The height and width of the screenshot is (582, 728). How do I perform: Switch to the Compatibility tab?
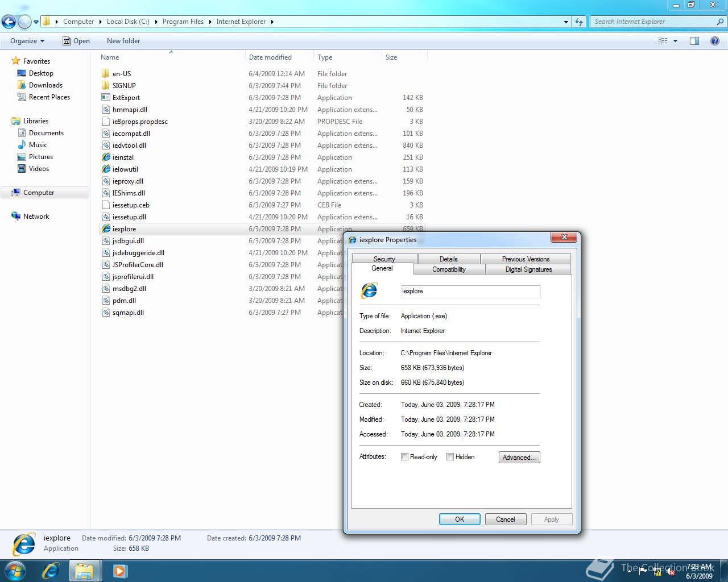point(449,269)
